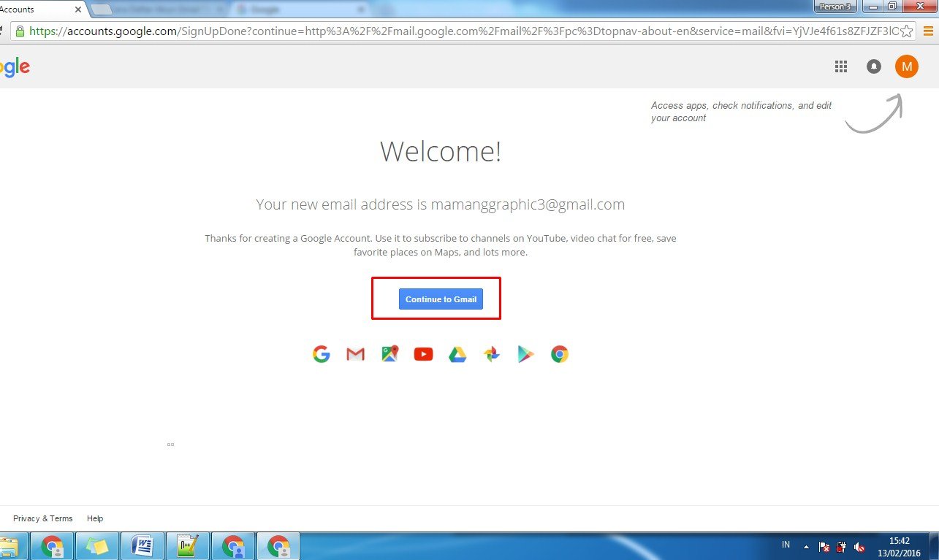Viewport: 939px width, 560px height.
Task: Click the mamanggraphic3@gmail.com address text
Action: click(528, 204)
